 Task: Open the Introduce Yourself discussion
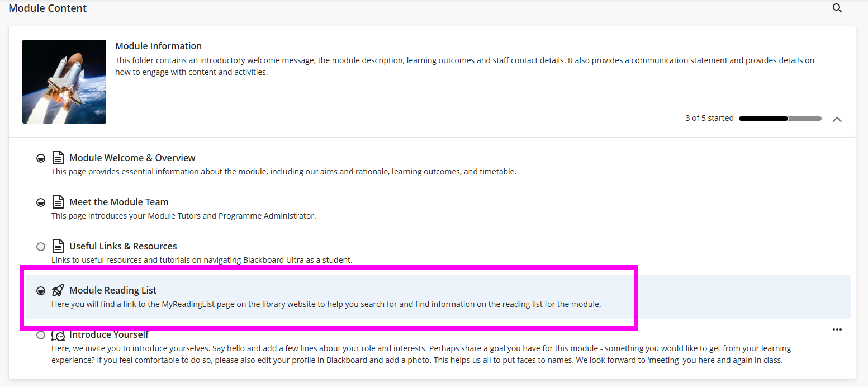coord(109,334)
